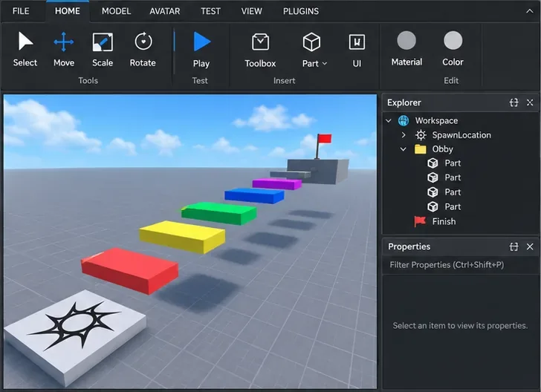Switch to the HOME tab
541x392 pixels.
pos(68,11)
